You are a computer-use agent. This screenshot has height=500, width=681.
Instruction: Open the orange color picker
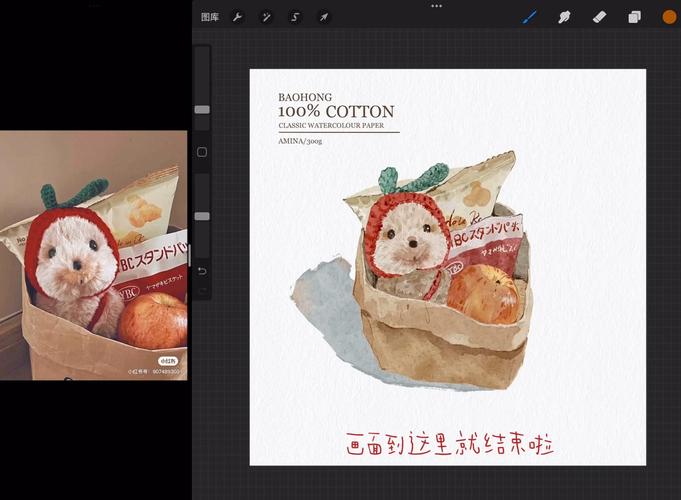[669, 17]
